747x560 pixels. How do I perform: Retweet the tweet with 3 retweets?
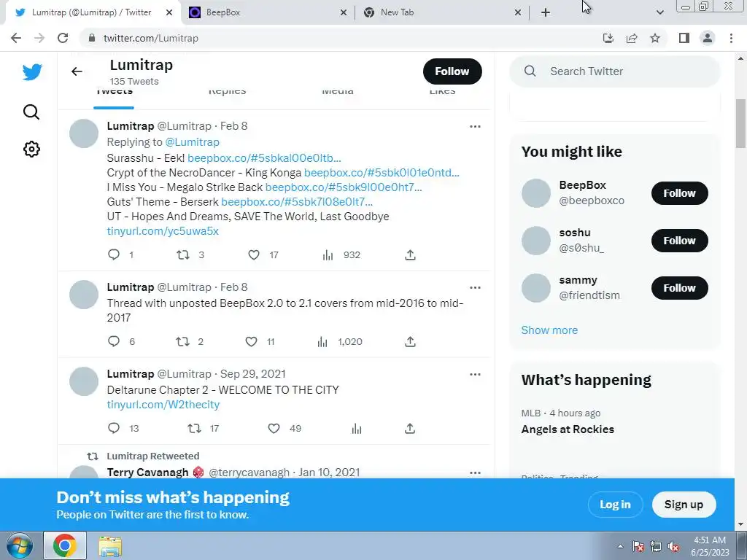(183, 254)
